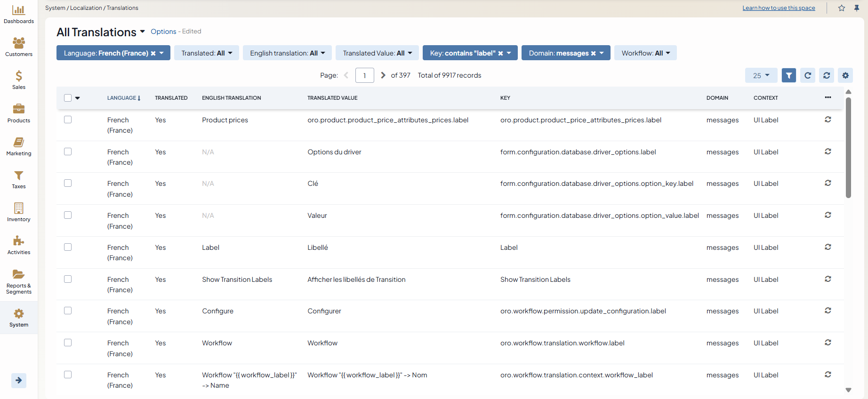Pin this page with pin icon

pyautogui.click(x=857, y=8)
